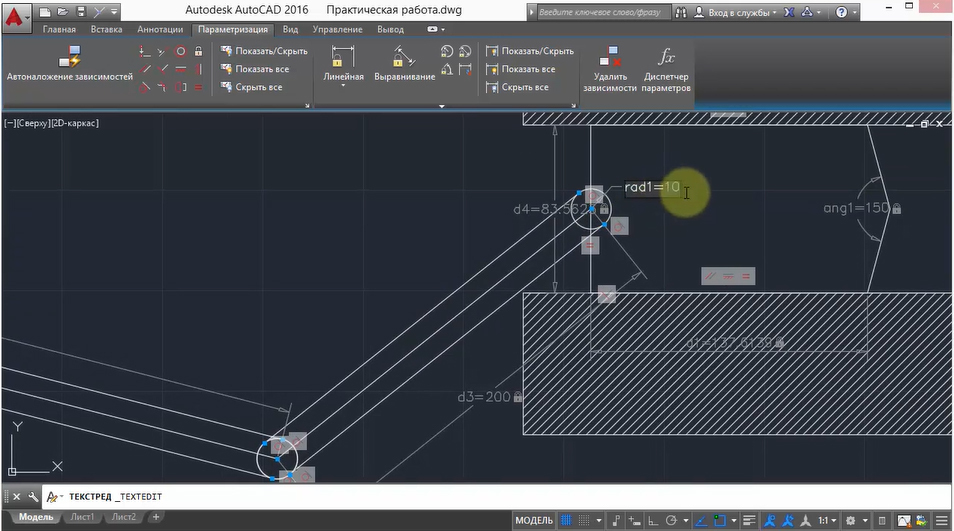Switch to the Вывод ribbon tab
Viewport: 954px width, 531px height.
pyautogui.click(x=390, y=29)
